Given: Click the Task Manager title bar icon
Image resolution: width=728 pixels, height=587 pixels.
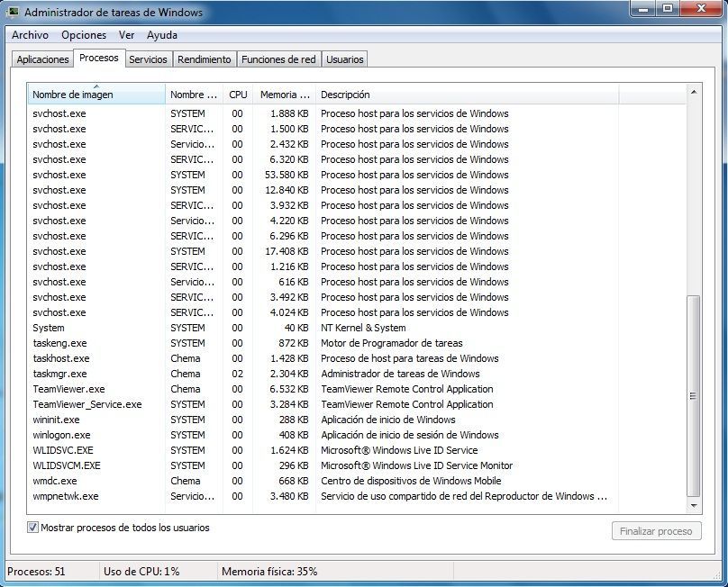Looking at the screenshot, I should 14,12.
